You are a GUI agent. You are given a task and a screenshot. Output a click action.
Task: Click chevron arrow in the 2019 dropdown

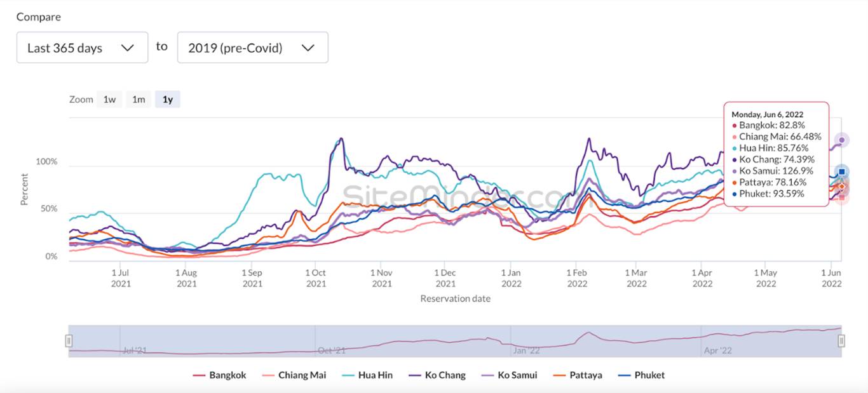click(308, 48)
